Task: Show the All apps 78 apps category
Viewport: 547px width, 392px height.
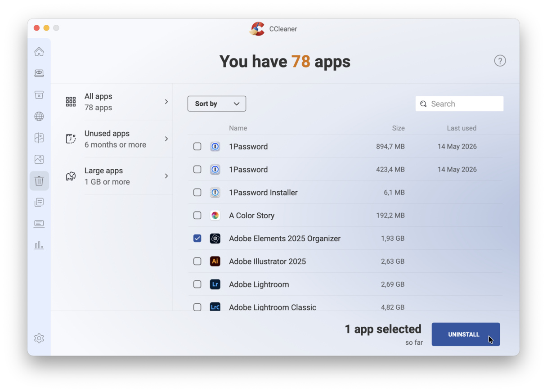Action: 117,102
